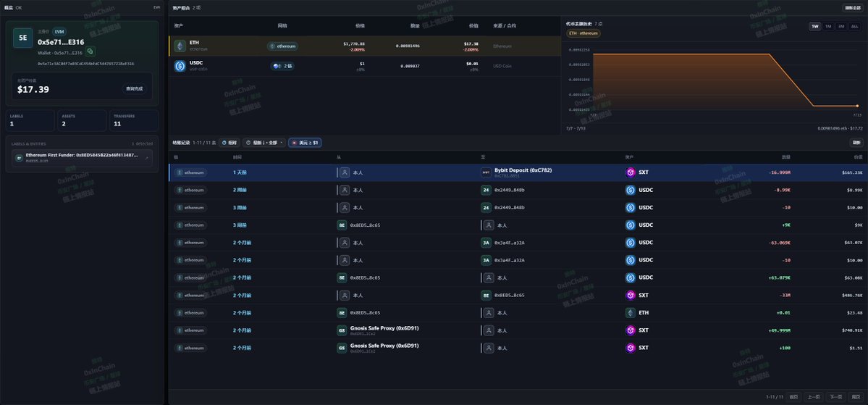
Task: Click USDC icon in the +9K row
Action: (630, 225)
